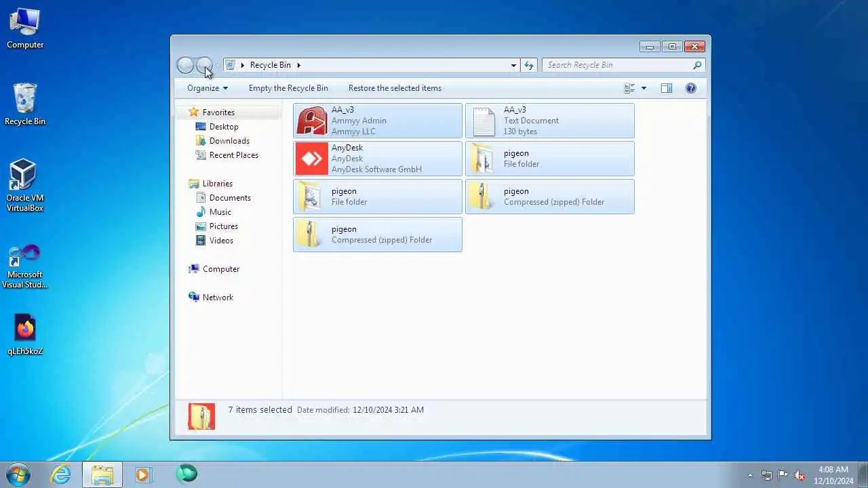Select Computer in the navigation pane

pos(221,269)
